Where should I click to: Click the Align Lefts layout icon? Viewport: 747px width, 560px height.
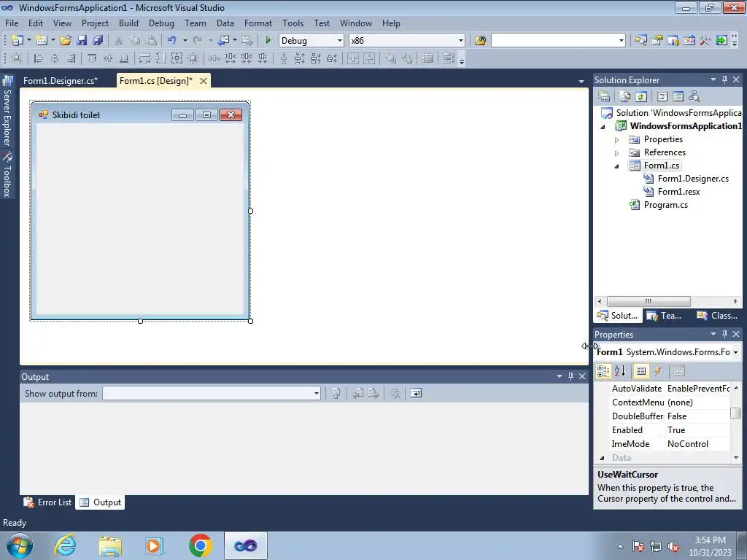tap(39, 58)
